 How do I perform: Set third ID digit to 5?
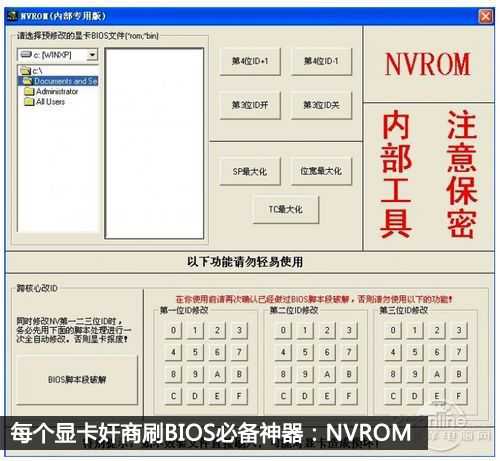point(415,352)
